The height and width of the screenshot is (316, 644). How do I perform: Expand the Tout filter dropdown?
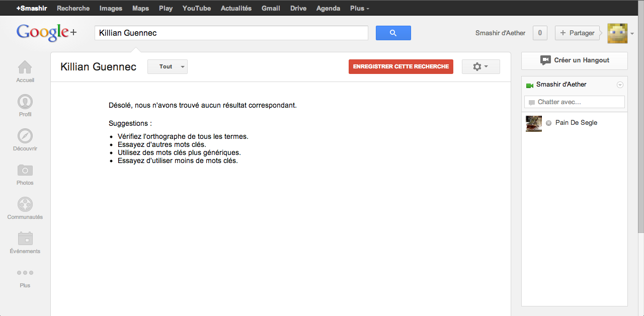pyautogui.click(x=167, y=66)
